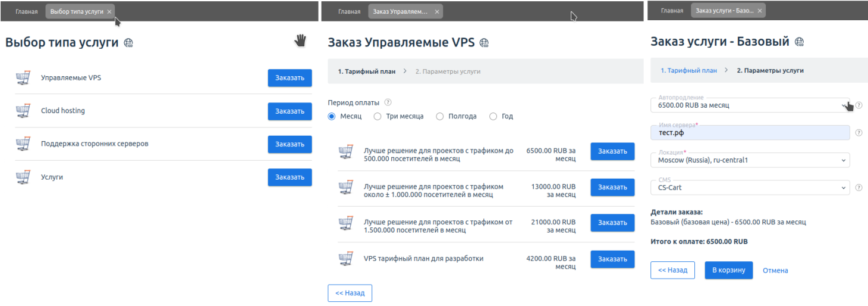Click step 1. Тарифный план in middle panel
Viewport: 868px width, 306px height.
[x=367, y=71]
